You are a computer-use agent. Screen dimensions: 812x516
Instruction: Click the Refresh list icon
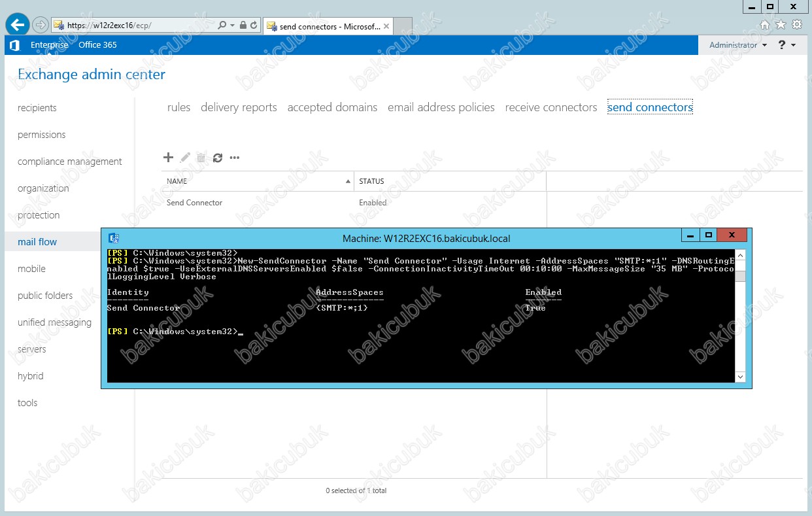click(x=218, y=158)
